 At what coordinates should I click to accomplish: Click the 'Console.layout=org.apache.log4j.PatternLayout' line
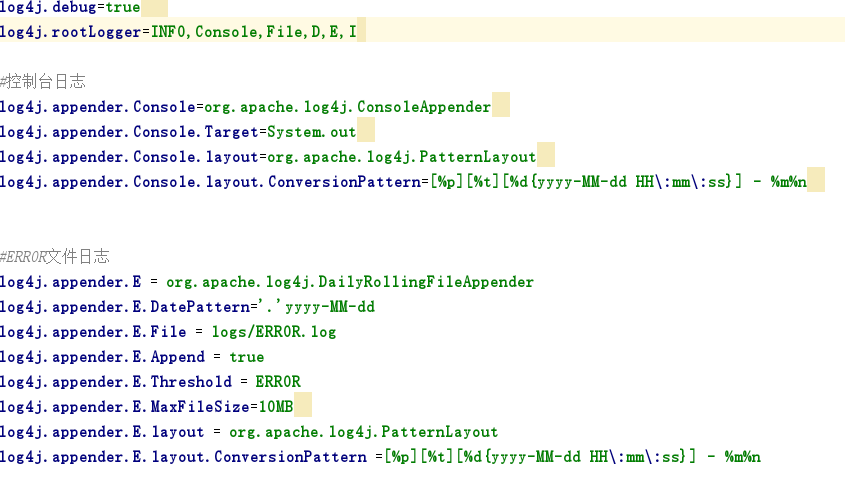268,157
